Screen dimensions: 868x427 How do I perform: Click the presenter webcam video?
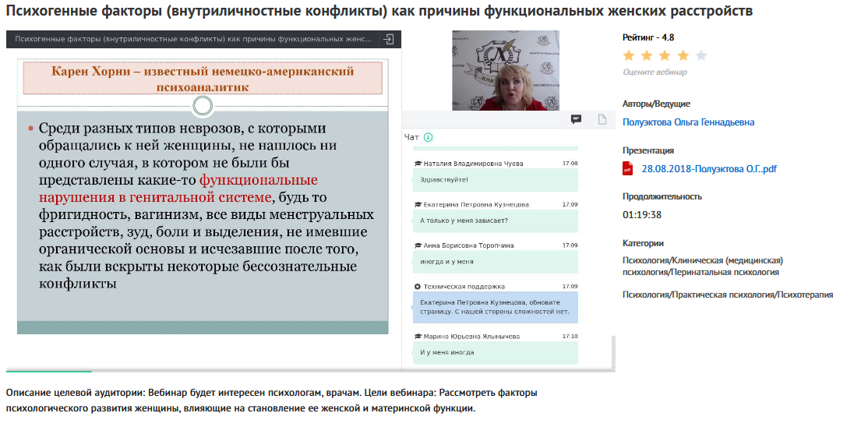click(505, 70)
